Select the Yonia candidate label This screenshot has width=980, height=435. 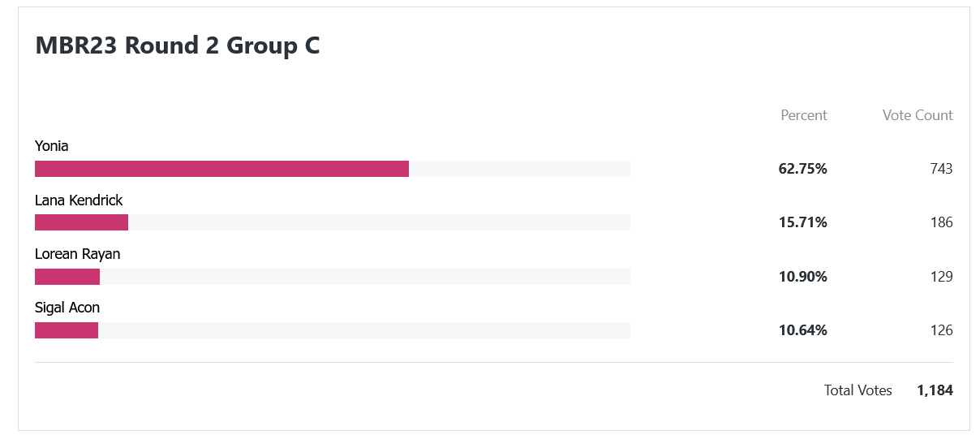pyautogui.click(x=52, y=146)
